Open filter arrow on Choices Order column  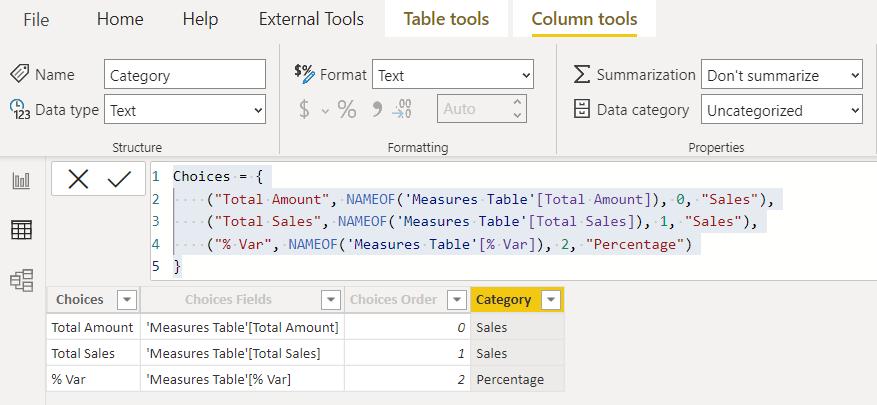(x=457, y=300)
